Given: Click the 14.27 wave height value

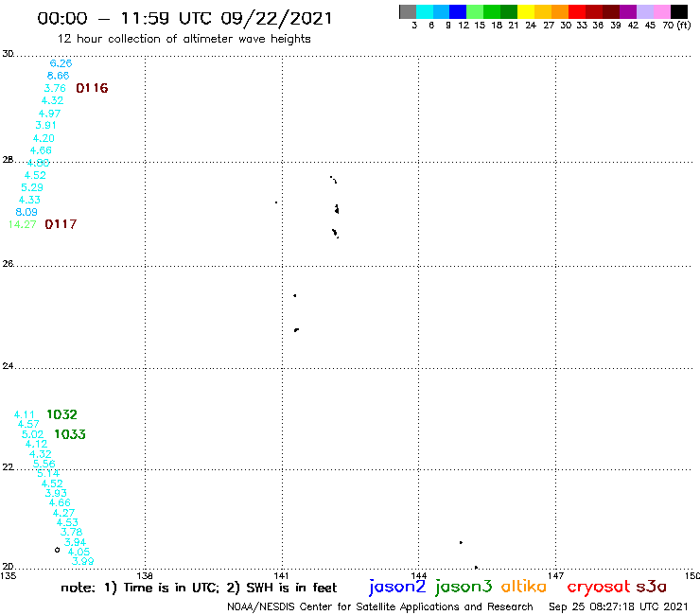Looking at the screenshot, I should pyautogui.click(x=23, y=224).
